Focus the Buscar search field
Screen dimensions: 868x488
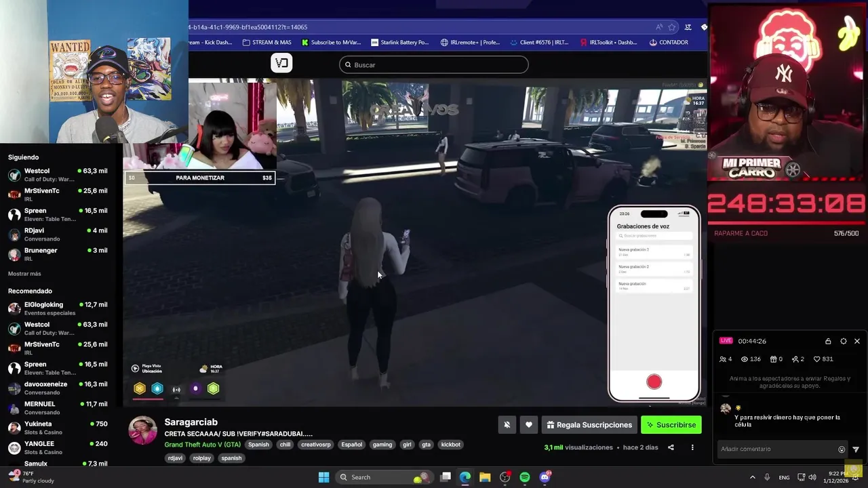click(x=434, y=64)
